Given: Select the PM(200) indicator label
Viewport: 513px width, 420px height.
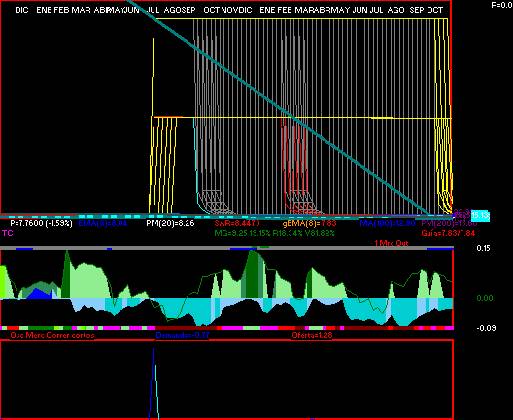Looking at the screenshot, I should (x=449, y=223).
